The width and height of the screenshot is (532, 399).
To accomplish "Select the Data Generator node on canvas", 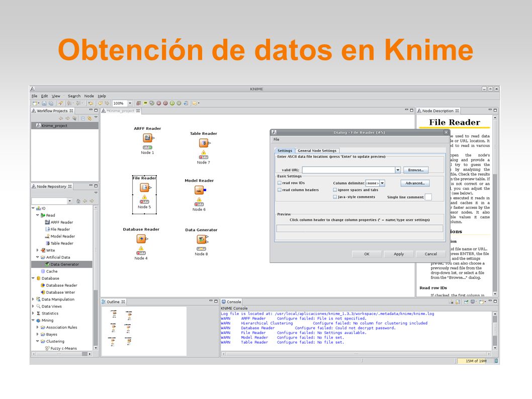I will [202, 240].
